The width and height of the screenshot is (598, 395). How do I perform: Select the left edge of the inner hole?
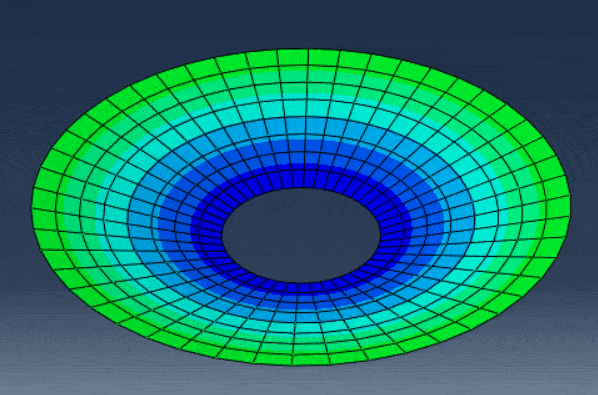point(223,235)
